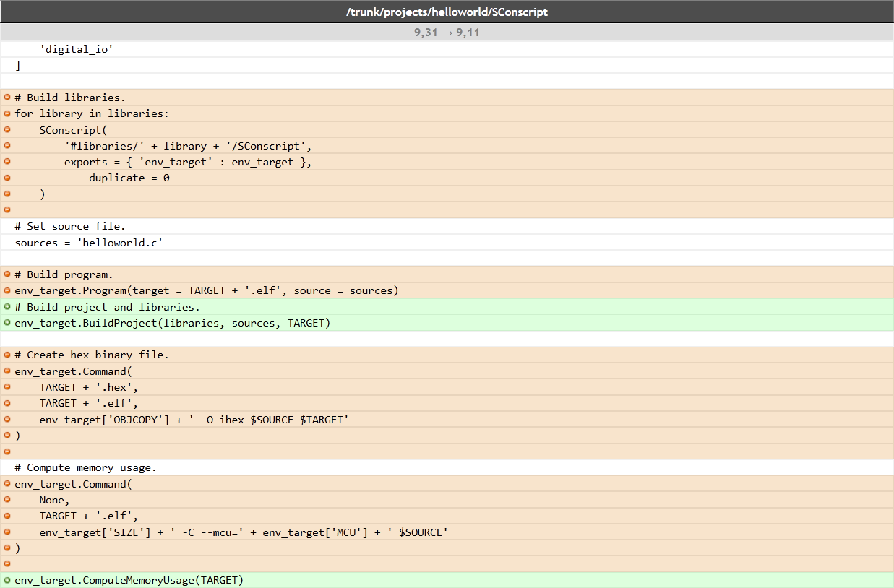894x588 pixels.
Task: Click the removed marker beside 'duplicate = 0'
Action: [7, 178]
